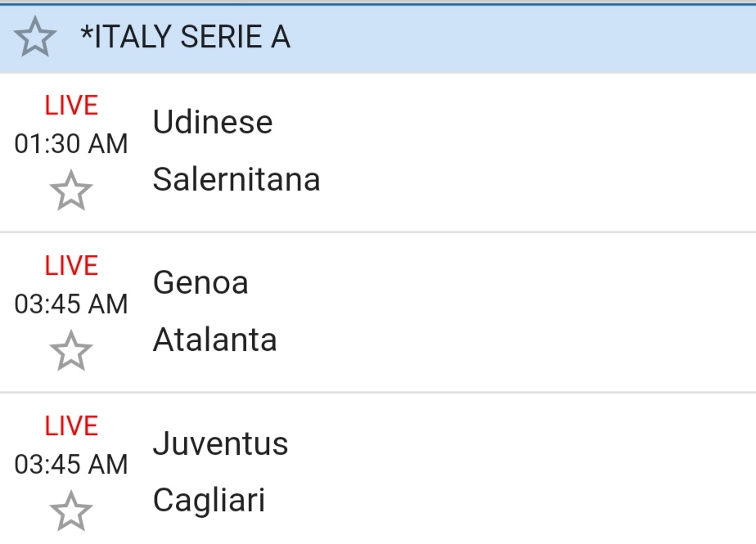Tap the Atalanta team name
Screen dimensions: 756x544
tap(215, 340)
